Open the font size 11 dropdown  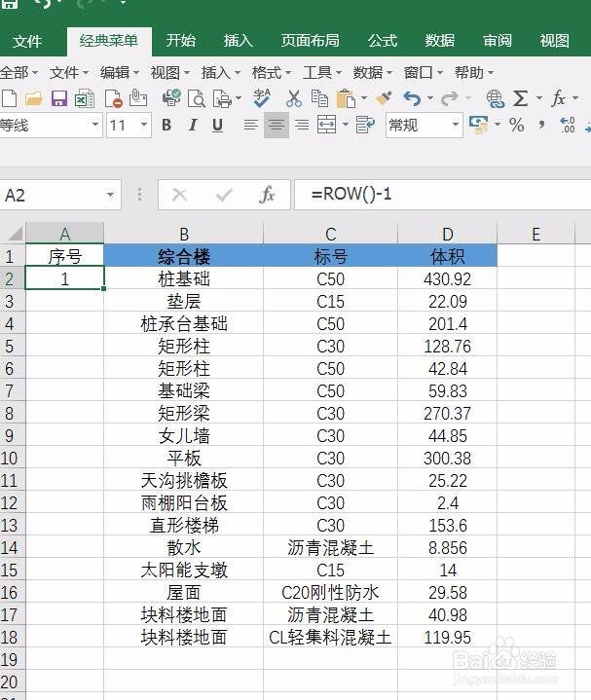[x=144, y=125]
